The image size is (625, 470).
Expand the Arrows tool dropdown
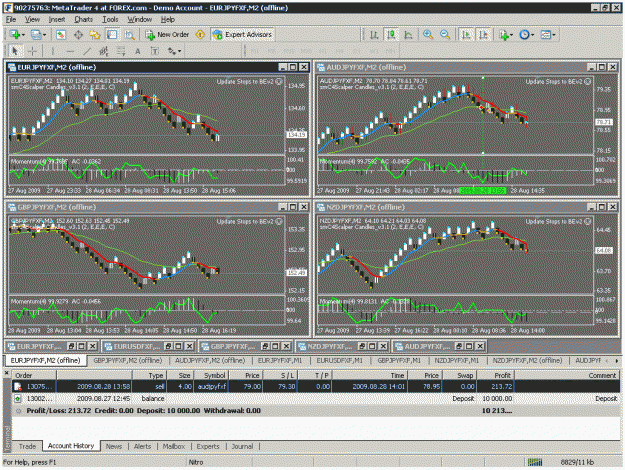[x=179, y=51]
